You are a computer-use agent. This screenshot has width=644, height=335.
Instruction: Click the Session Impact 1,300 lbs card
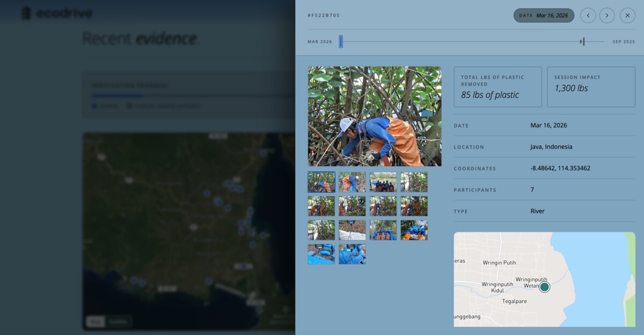point(591,87)
